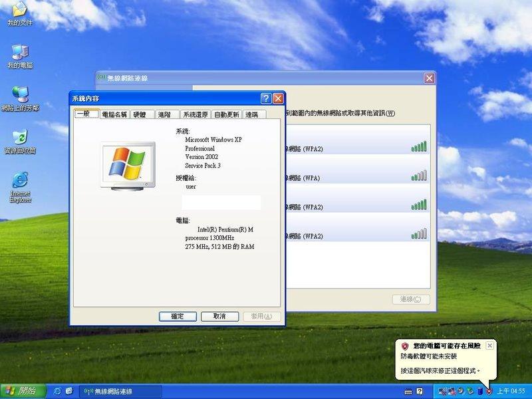The width and height of the screenshot is (532, 399).
Task: Click the Safely Remove Hardware tray icon
Action: 470,392
